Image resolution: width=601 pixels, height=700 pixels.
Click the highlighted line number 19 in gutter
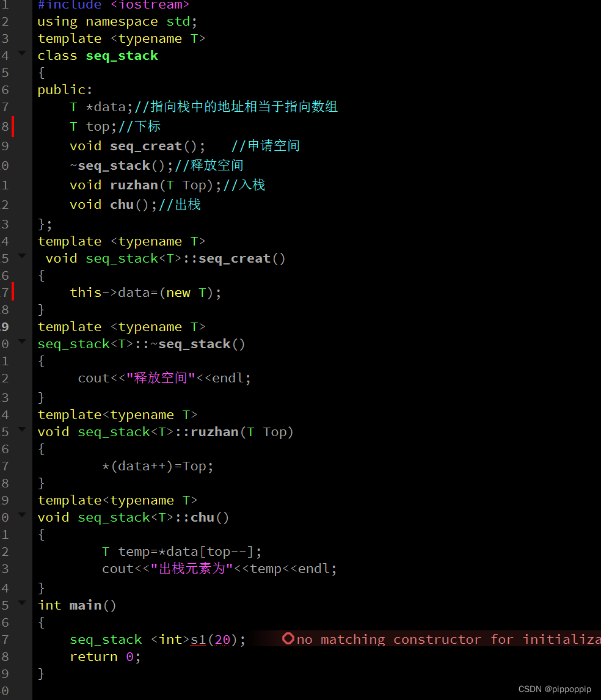pos(5,326)
